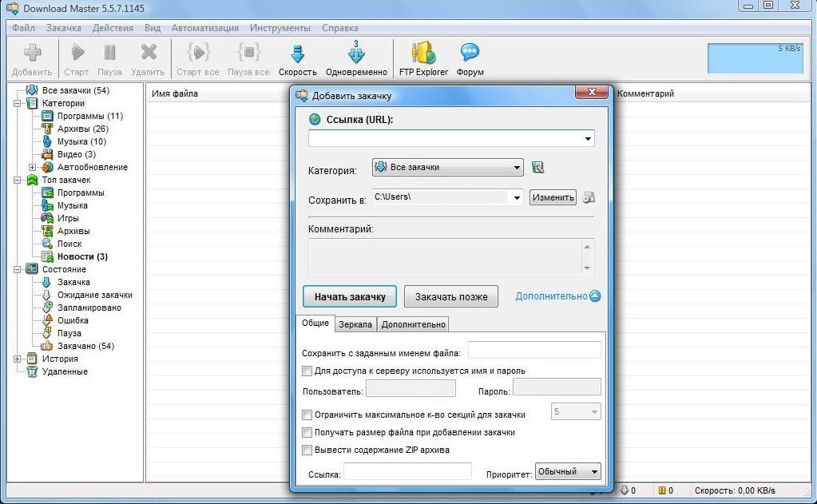The image size is (817, 504).
Task: Select Музыка (10) category icon
Action: pyautogui.click(x=47, y=141)
